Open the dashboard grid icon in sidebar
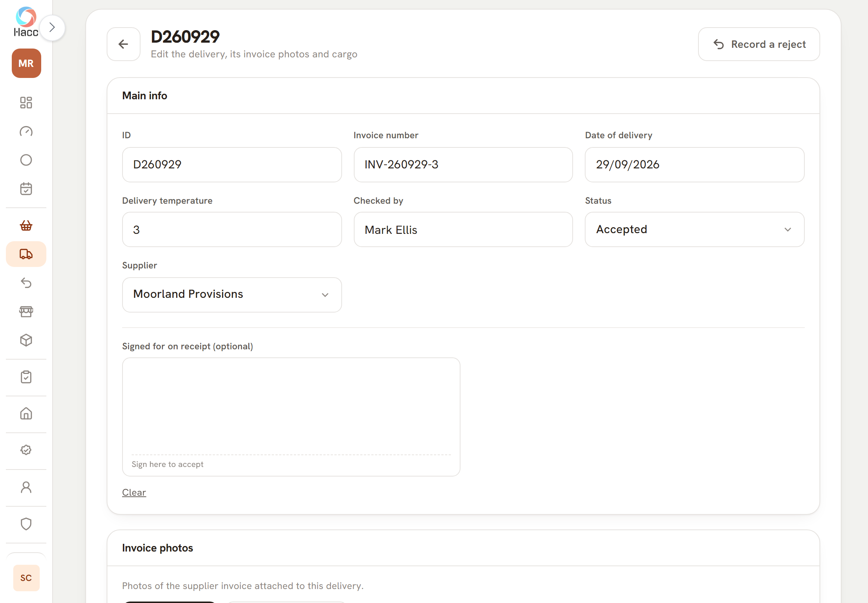This screenshot has width=868, height=603. (x=26, y=102)
